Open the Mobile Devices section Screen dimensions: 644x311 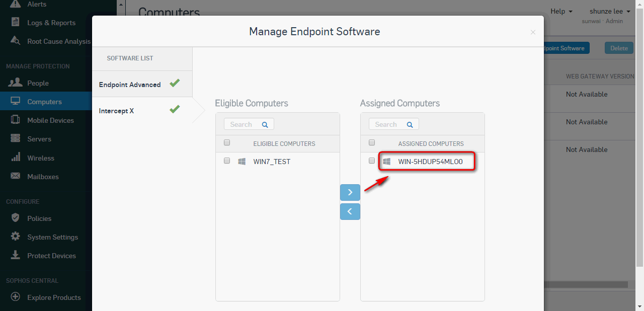tap(50, 120)
